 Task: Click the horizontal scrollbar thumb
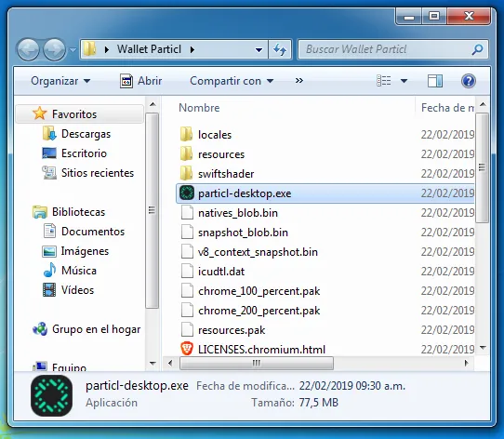pyautogui.click(x=257, y=364)
